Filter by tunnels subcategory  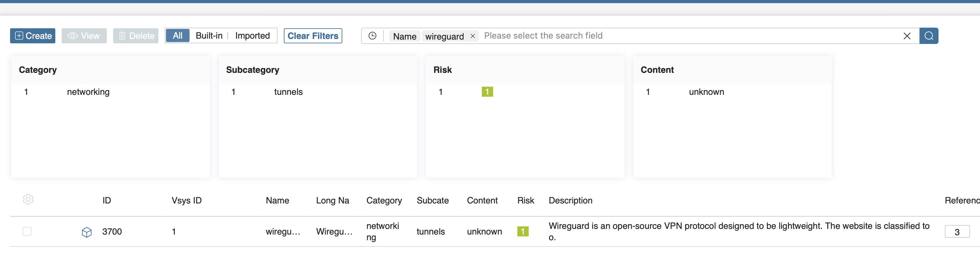tap(288, 92)
